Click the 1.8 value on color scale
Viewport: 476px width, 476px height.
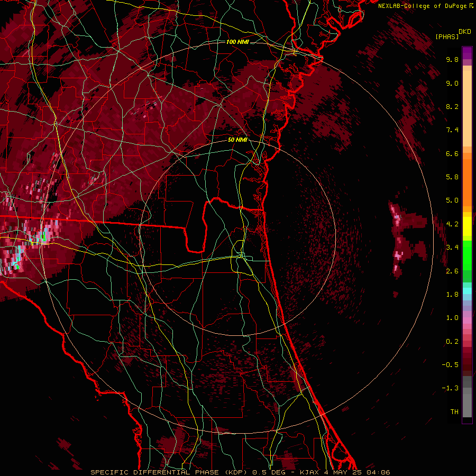tap(452, 295)
